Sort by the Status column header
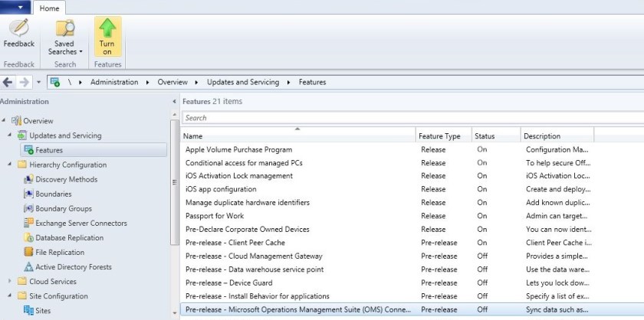The image size is (644, 320). click(495, 136)
